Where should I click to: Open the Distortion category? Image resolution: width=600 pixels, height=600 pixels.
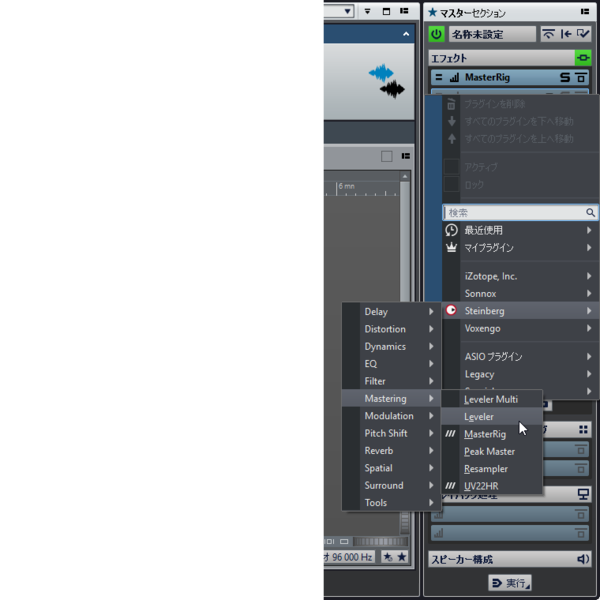(x=391, y=329)
